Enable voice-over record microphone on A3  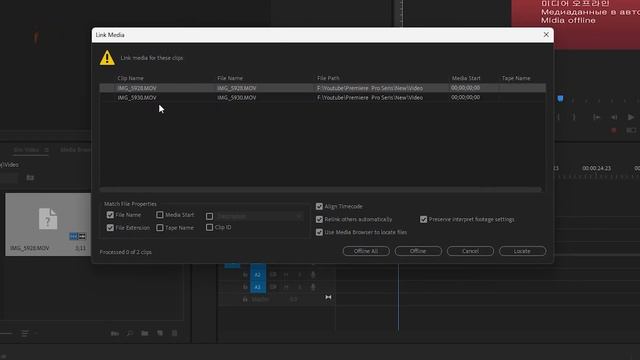pos(313,287)
